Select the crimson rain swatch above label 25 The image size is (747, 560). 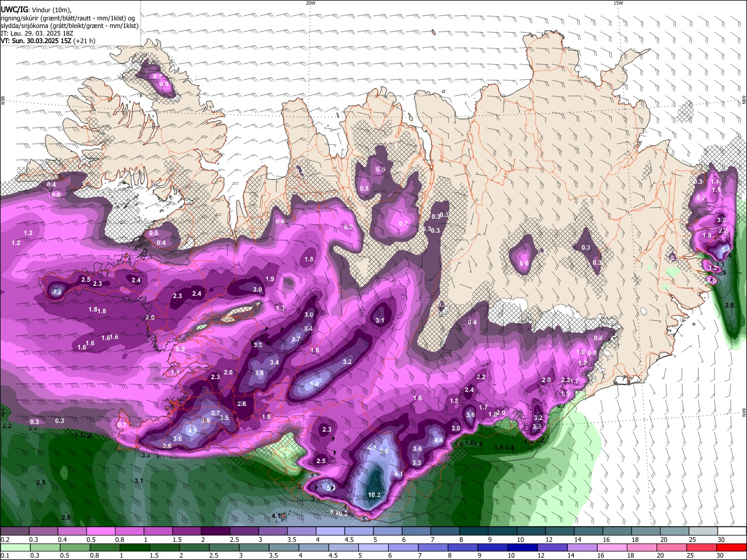702,547
